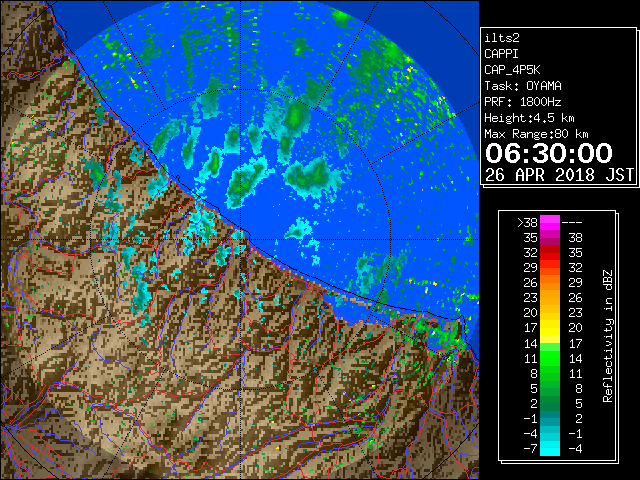Click the bright green swatch beside 11
640x480 pixels.
(550, 358)
